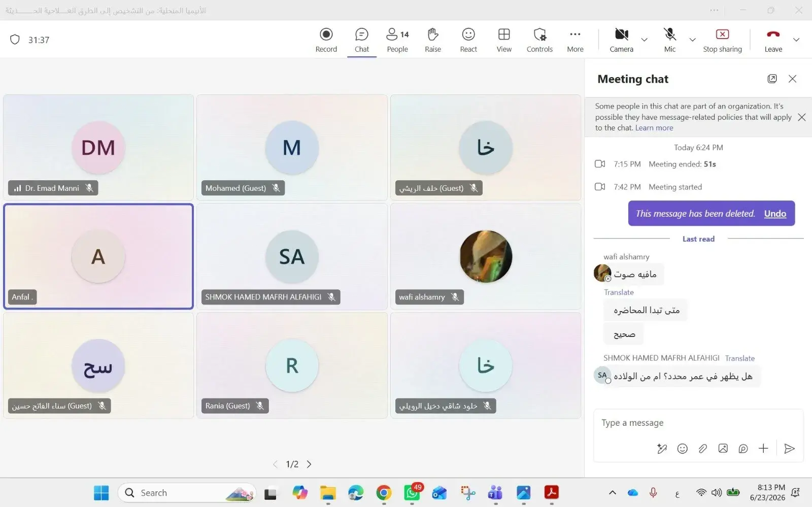Undo the deleted message
This screenshot has width=812, height=507.
click(x=775, y=214)
